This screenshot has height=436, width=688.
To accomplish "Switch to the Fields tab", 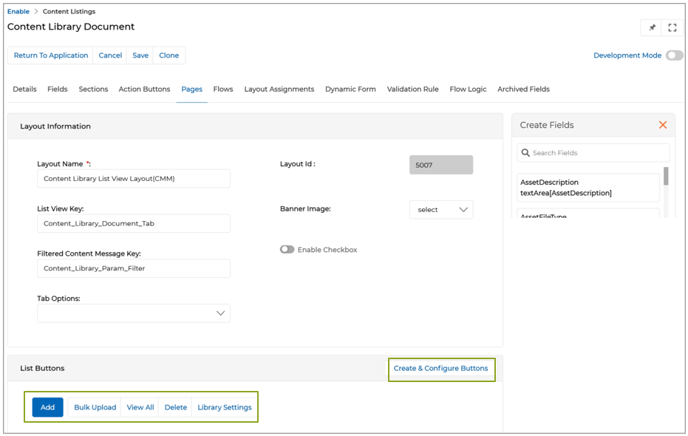I will tap(58, 89).
